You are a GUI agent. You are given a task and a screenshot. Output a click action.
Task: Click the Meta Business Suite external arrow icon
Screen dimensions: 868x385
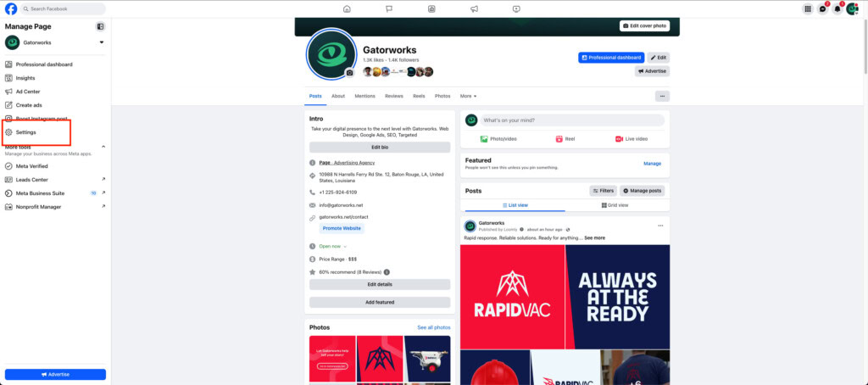103,192
